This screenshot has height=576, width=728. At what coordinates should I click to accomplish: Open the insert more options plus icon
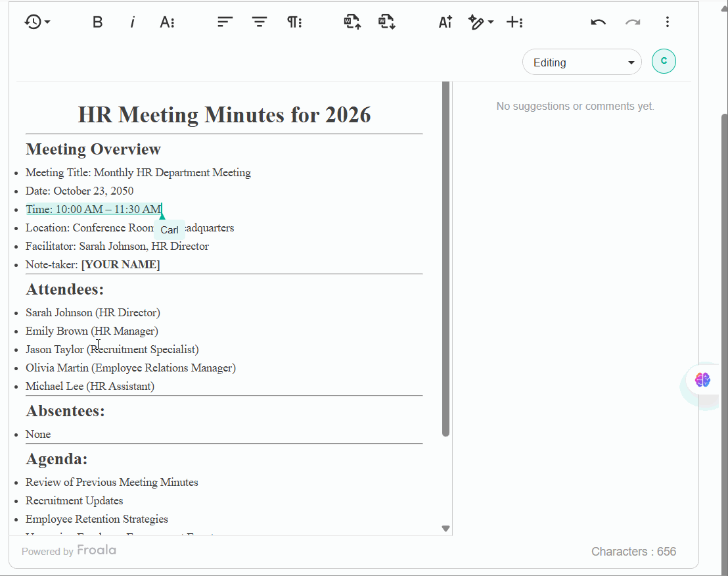[514, 22]
